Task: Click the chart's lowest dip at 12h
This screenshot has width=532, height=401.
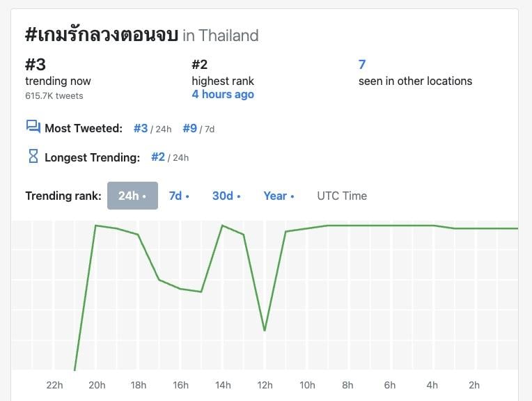Action: pyautogui.click(x=265, y=330)
